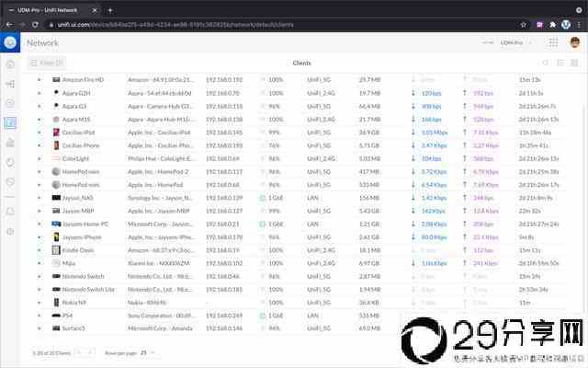
Task: Click the 'Clients' title above the table
Action: pyautogui.click(x=302, y=63)
